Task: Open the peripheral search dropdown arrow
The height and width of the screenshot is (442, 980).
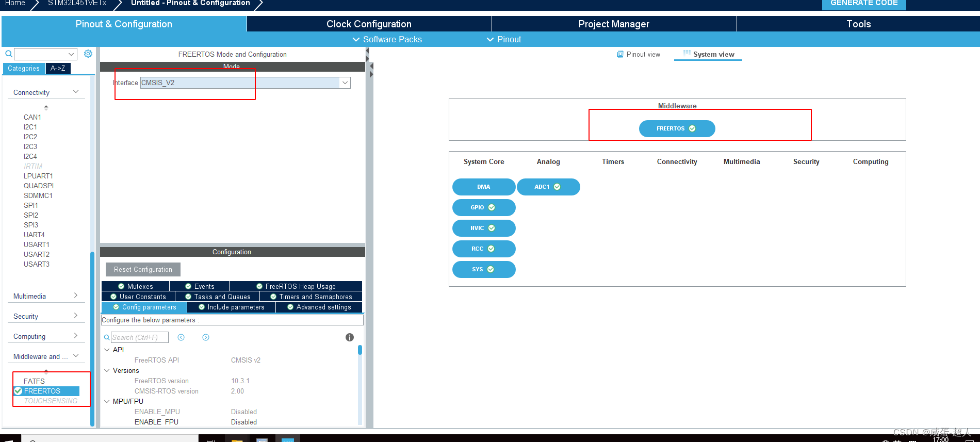Action: (71, 54)
